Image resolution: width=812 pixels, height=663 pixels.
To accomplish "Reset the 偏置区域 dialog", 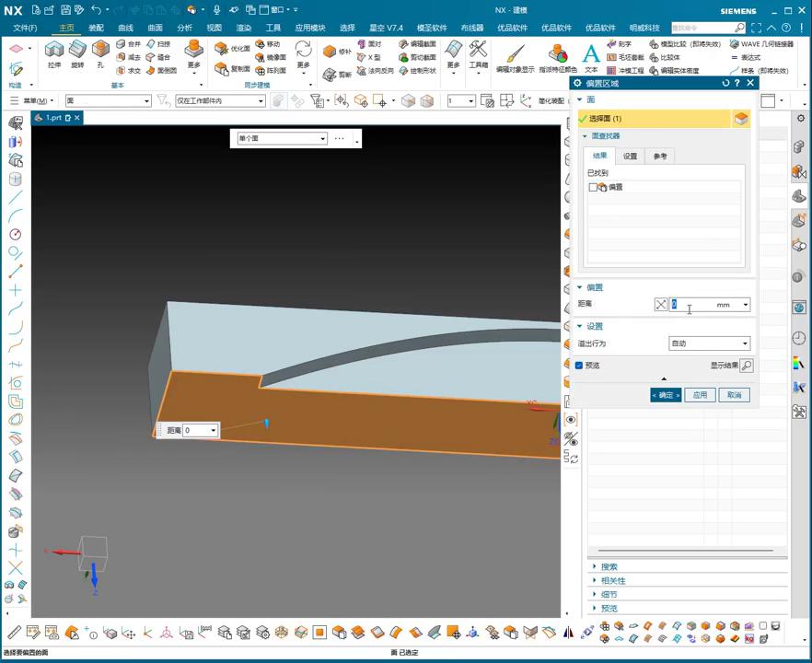I will (x=725, y=83).
